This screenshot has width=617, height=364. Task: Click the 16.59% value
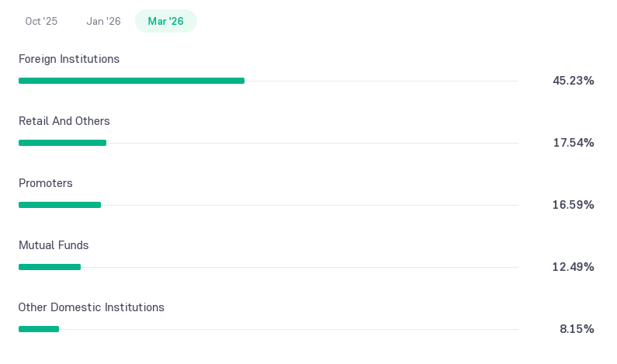point(574,205)
